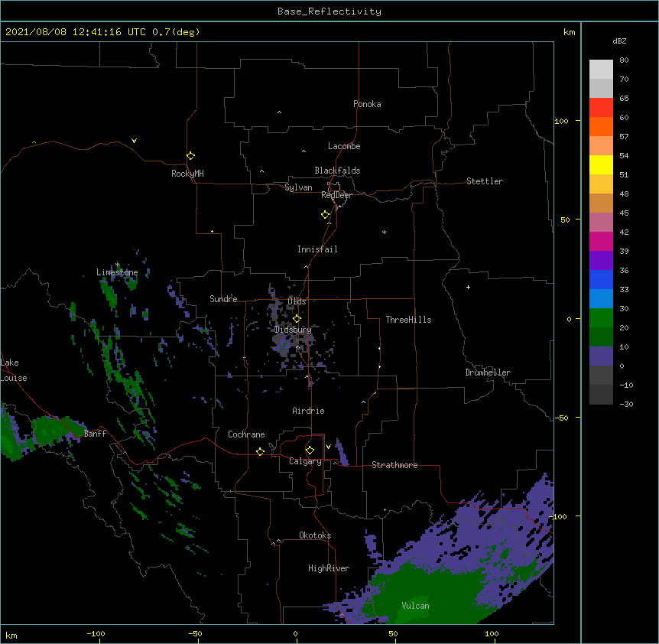This screenshot has width=659, height=644.
Task: Click the Strathmore town label
Action: point(394,465)
